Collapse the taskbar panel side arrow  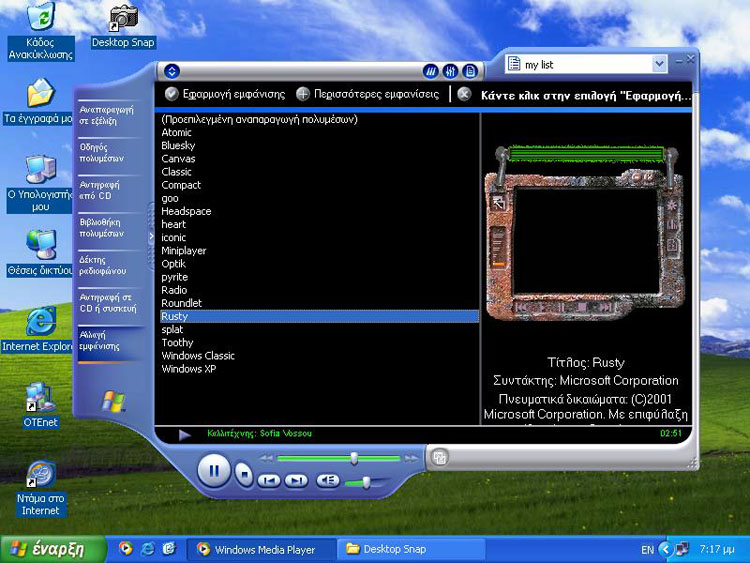[151, 236]
